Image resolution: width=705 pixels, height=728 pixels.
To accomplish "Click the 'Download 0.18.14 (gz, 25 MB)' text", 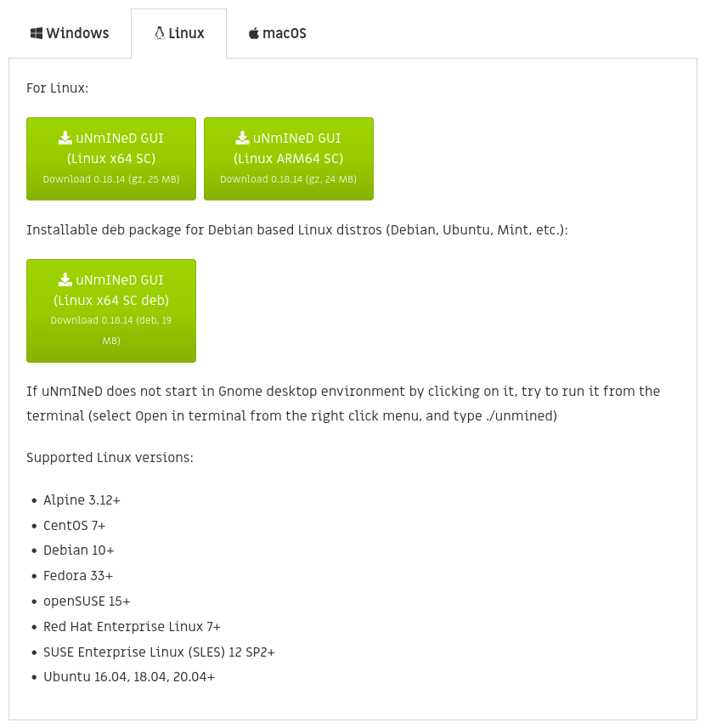I will click(x=111, y=179).
